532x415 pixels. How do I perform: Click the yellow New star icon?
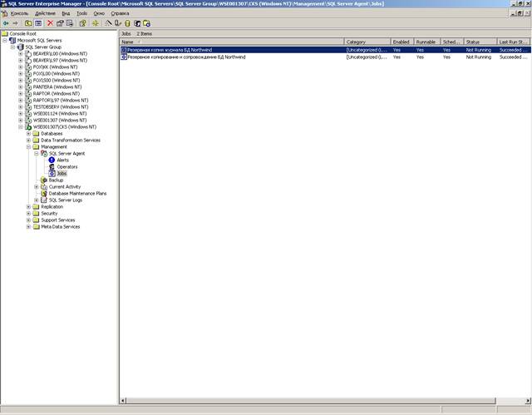(96, 23)
